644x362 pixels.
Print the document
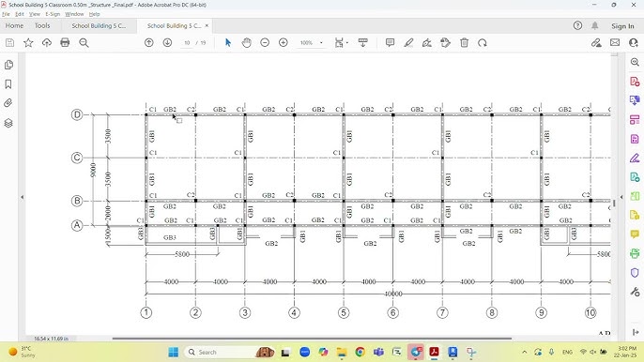(x=65, y=43)
